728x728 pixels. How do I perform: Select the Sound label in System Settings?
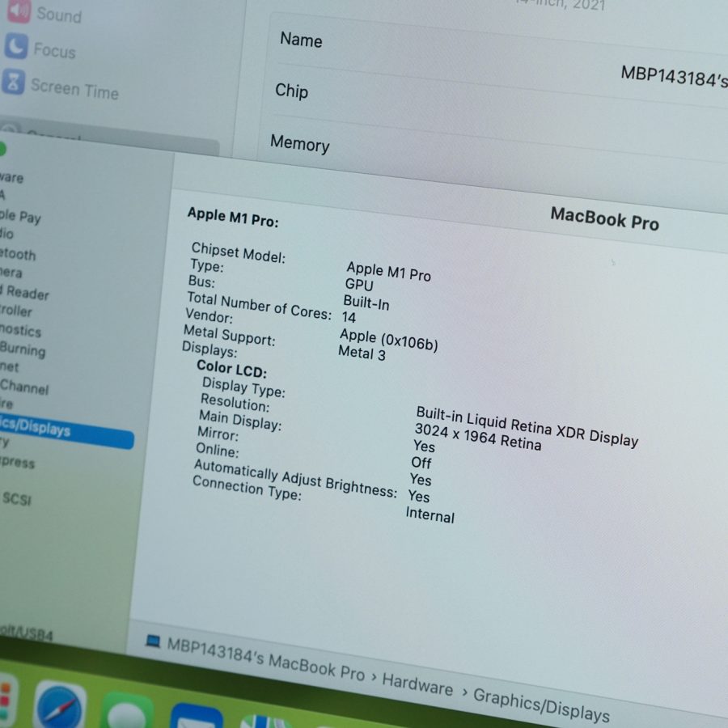coord(59,15)
